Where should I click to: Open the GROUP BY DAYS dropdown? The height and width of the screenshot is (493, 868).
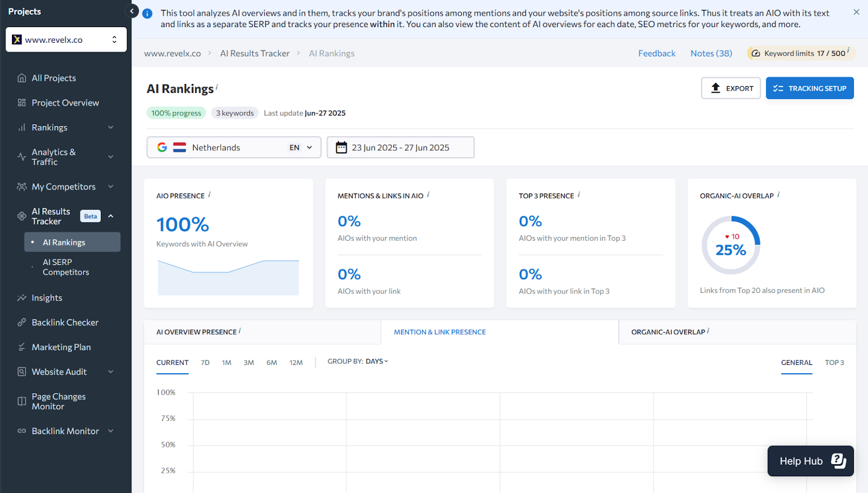(x=358, y=361)
